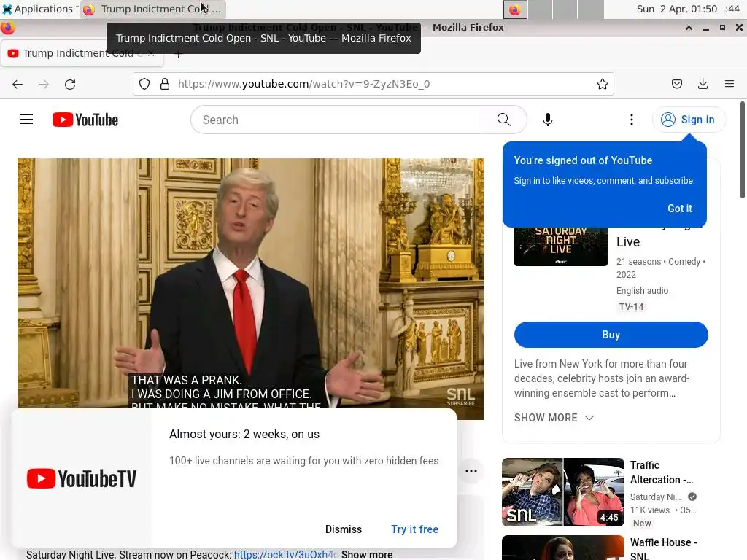The width and height of the screenshot is (747, 560).
Task: Click the blue Buy button
Action: click(x=611, y=335)
